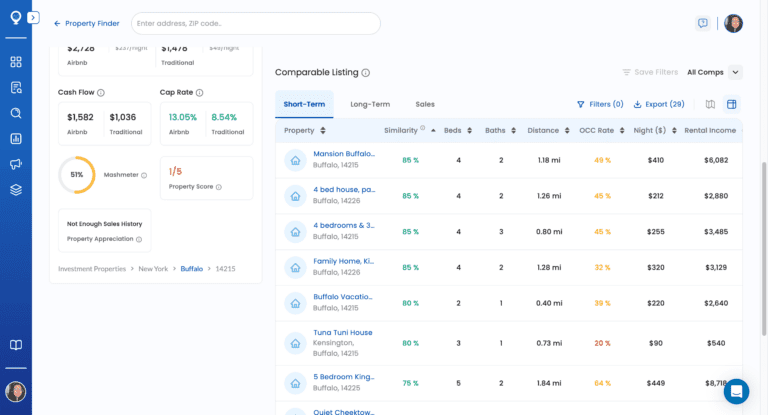Open the live chat bubble widget
768x415 pixels.
tap(736, 391)
